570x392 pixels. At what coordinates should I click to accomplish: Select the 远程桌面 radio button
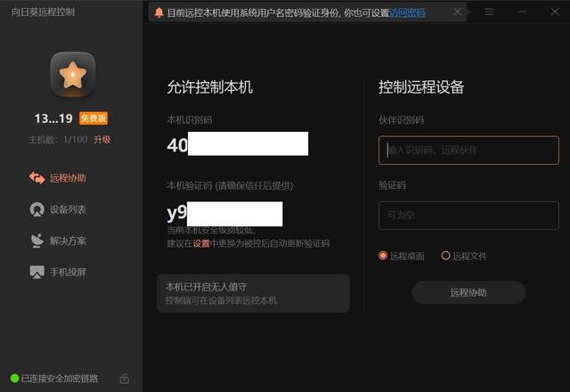pyautogui.click(x=383, y=256)
